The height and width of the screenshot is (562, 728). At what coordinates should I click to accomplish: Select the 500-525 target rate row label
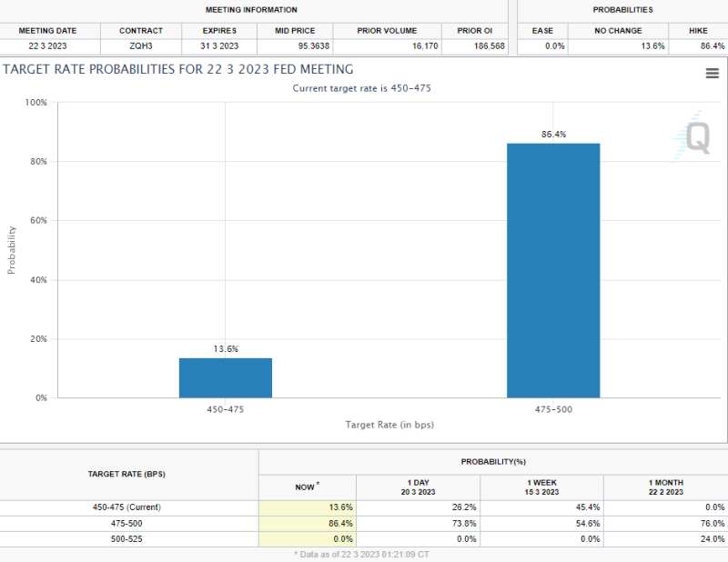click(x=128, y=539)
